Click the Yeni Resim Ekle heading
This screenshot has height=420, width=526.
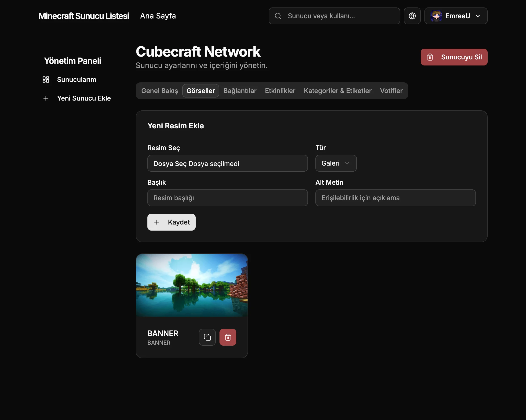coord(175,126)
